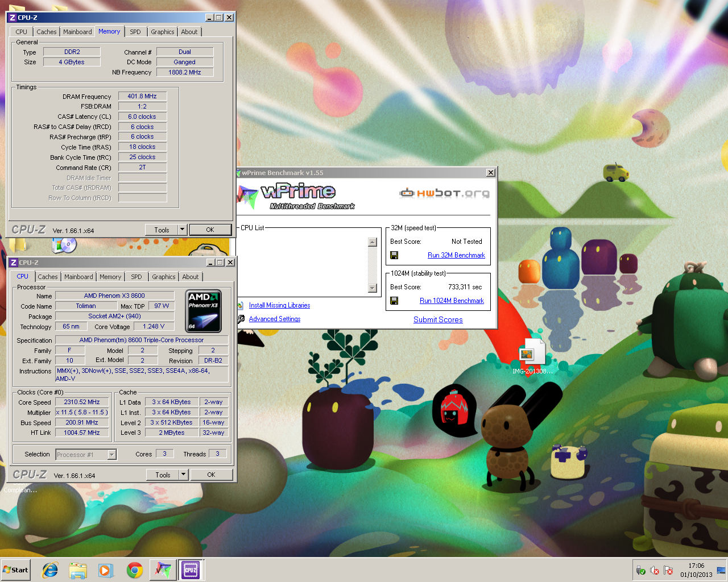The width and height of the screenshot is (728, 582).
Task: Open Install Missing Libraries link
Action: tap(279, 305)
